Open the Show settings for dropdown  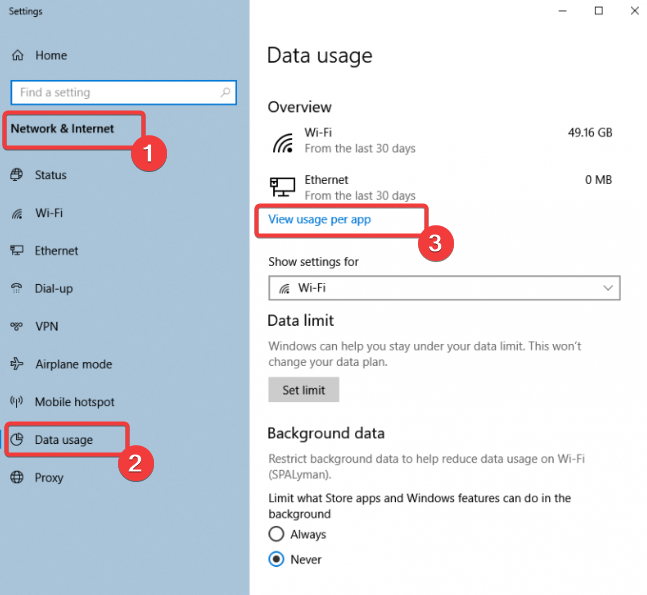(444, 288)
